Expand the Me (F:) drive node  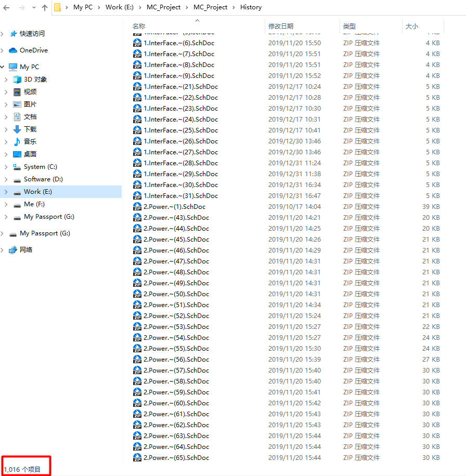tap(6, 204)
